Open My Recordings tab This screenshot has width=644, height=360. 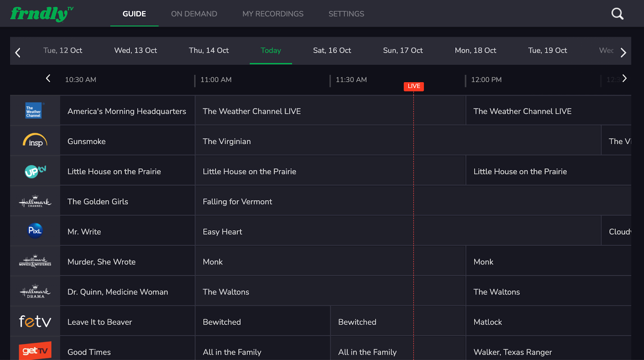coord(273,14)
